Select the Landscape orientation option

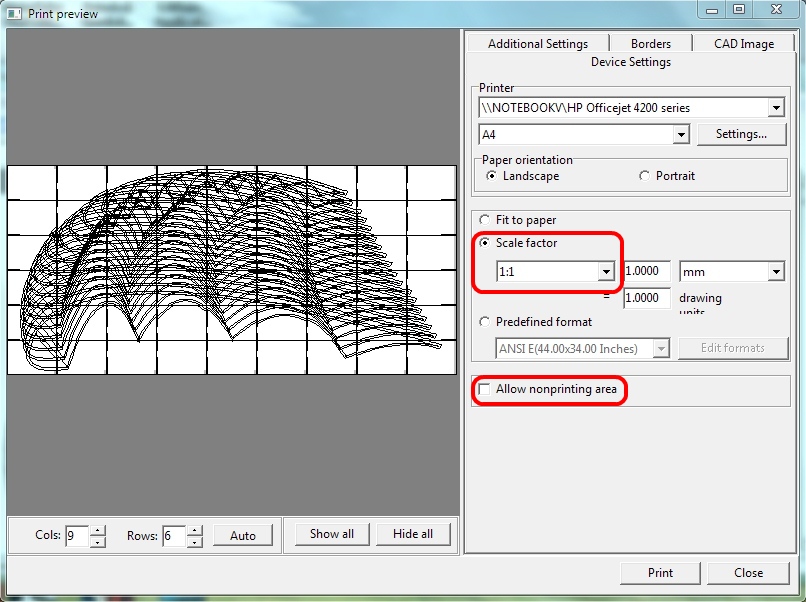[x=491, y=176]
